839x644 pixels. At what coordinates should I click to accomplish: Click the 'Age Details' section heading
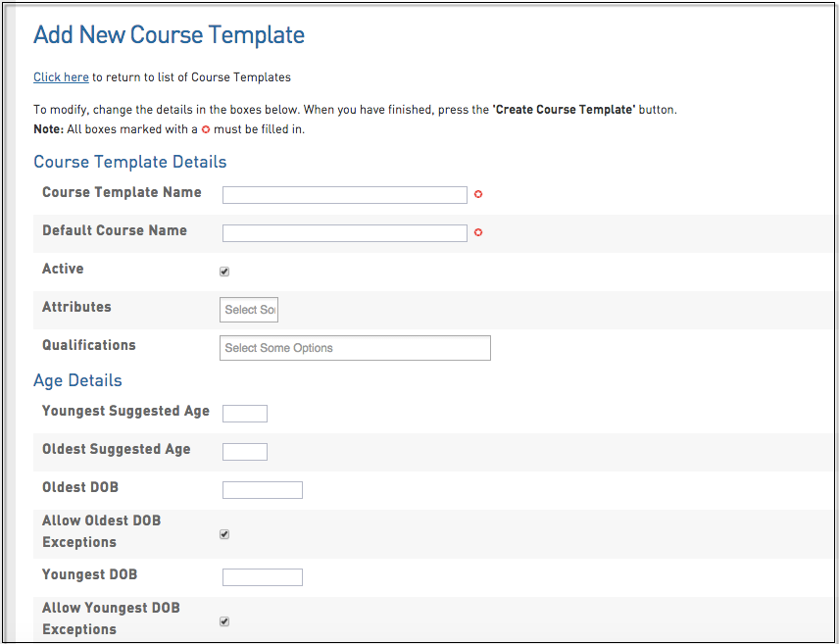[x=77, y=380]
